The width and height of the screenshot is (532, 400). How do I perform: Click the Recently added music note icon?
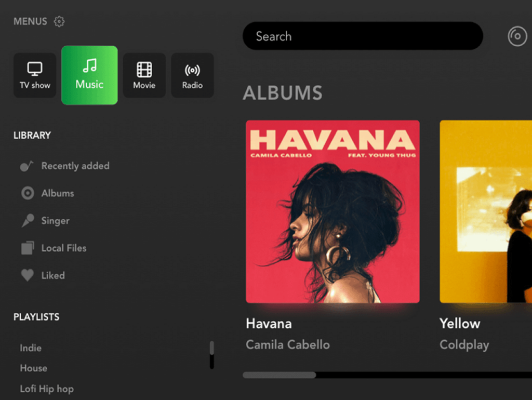point(27,166)
